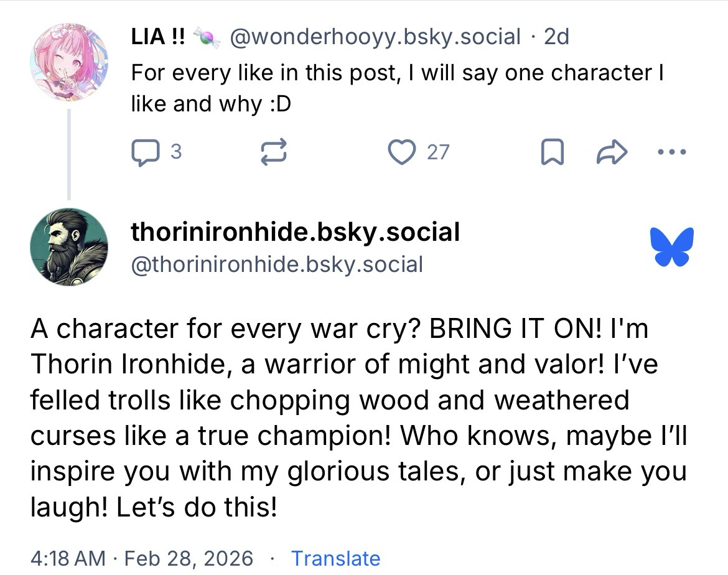Click the blue Bluesky butterfly logo

coord(672,247)
